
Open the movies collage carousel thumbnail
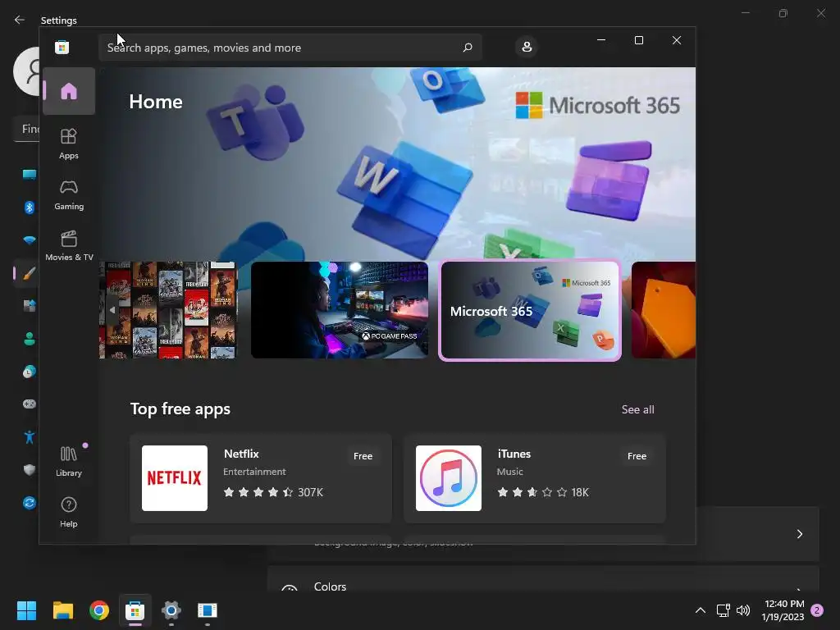[x=167, y=309]
